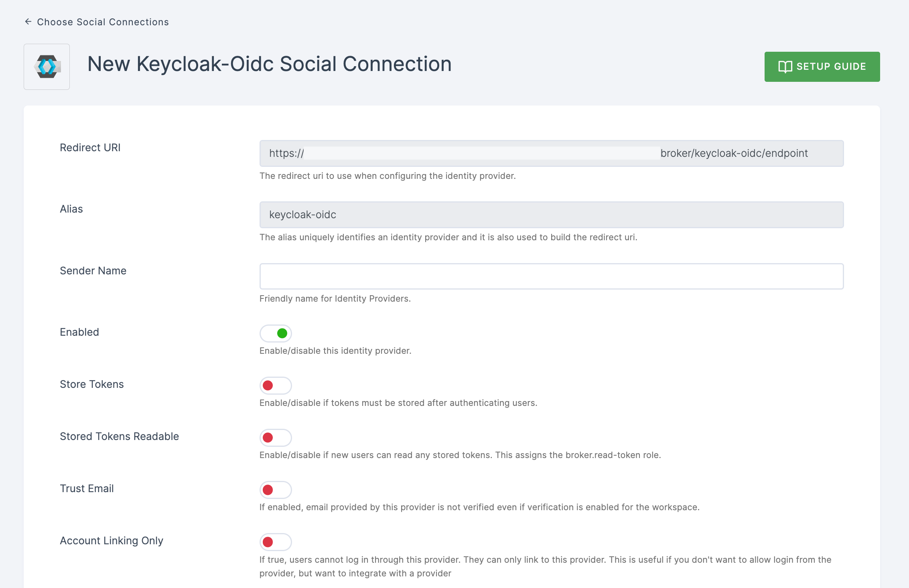Screen dimensions: 909x588
Task: Select the Redirect URI field
Action: point(552,153)
